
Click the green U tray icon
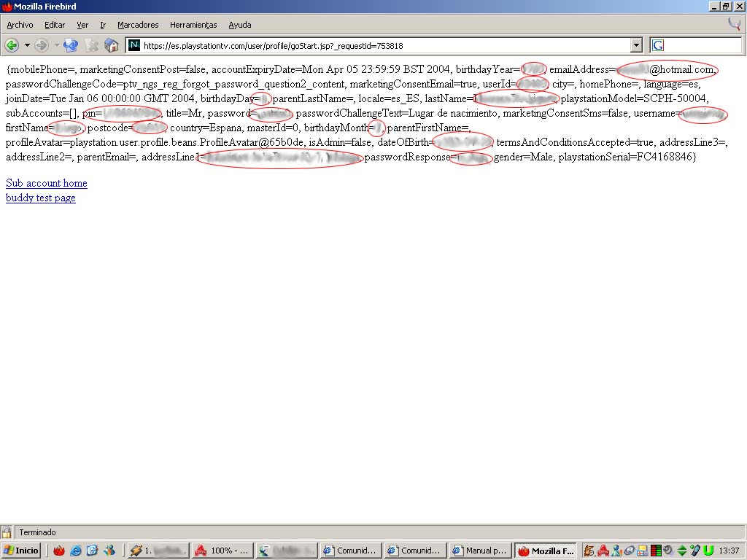(708, 551)
